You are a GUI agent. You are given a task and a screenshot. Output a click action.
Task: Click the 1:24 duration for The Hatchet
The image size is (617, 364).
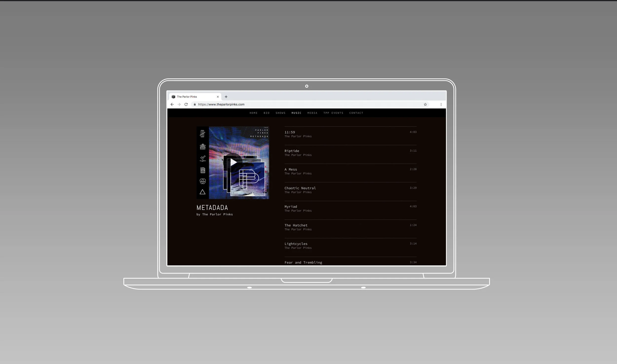tap(413, 225)
